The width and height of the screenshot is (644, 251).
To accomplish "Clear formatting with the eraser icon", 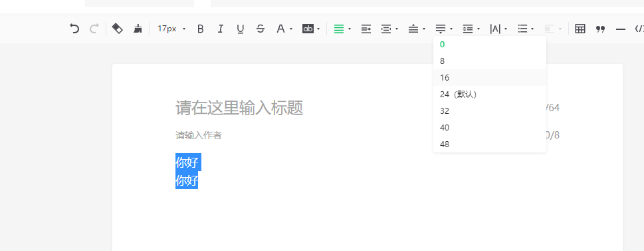I will (x=118, y=29).
